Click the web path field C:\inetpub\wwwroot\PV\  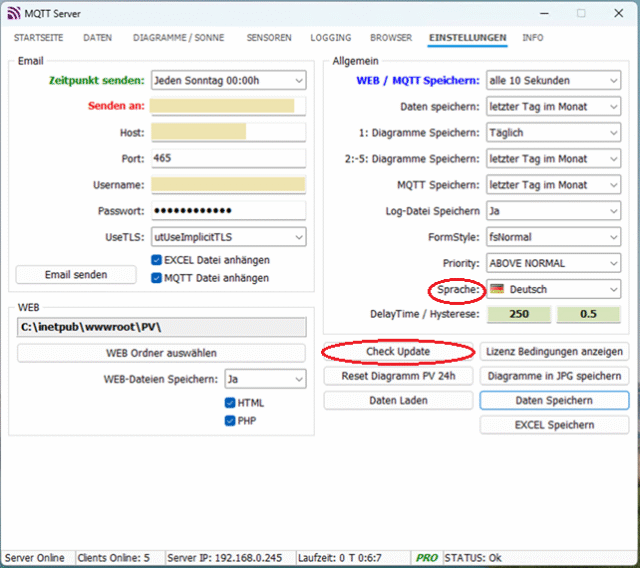(161, 327)
